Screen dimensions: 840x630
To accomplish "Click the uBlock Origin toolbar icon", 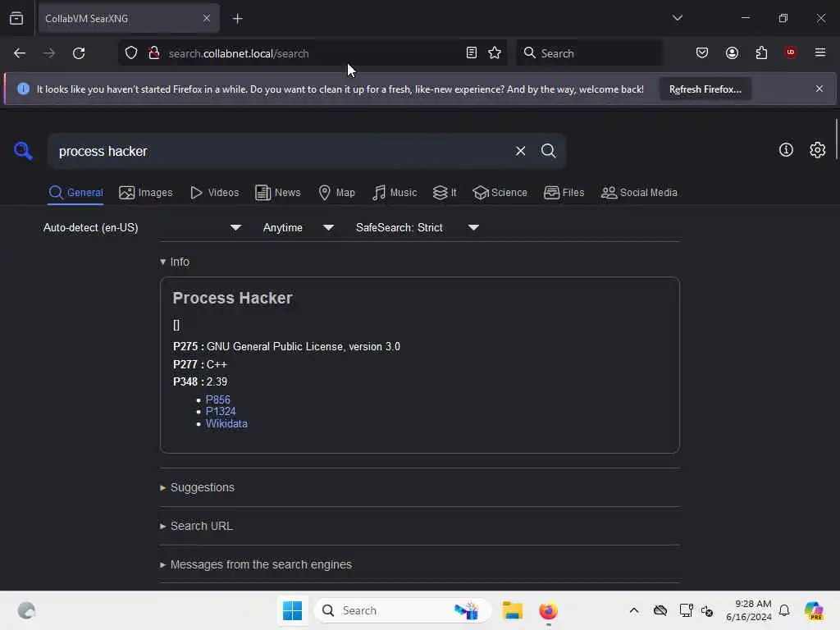I will click(790, 52).
